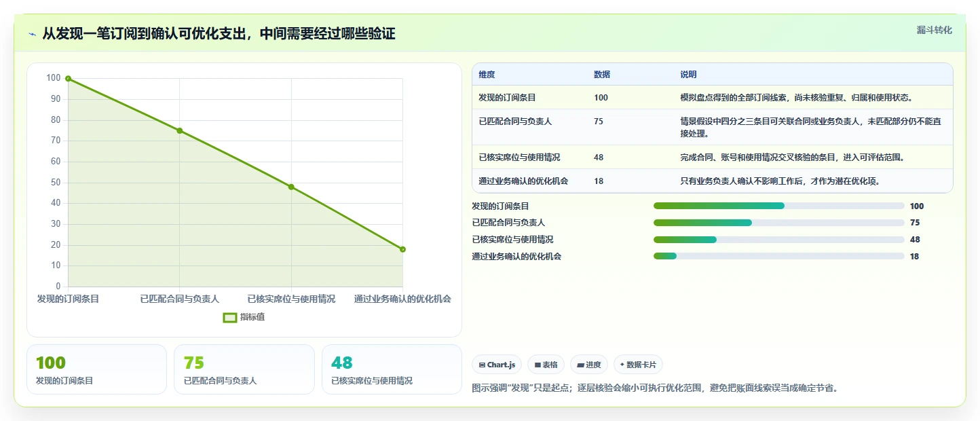This screenshot has width=980, height=421.
Task: Select the 进度 tag chip
Action: click(589, 365)
